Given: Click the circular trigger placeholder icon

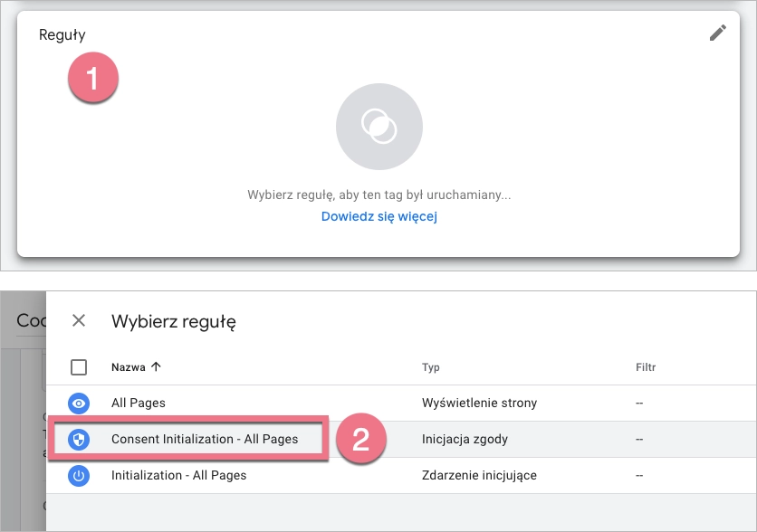Looking at the screenshot, I should [x=378, y=126].
